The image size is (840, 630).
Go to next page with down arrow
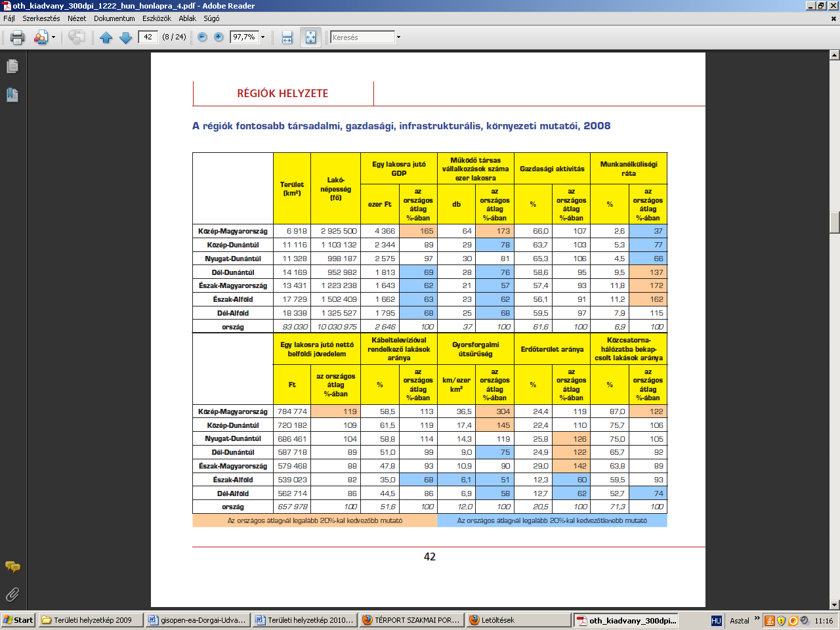[126, 37]
